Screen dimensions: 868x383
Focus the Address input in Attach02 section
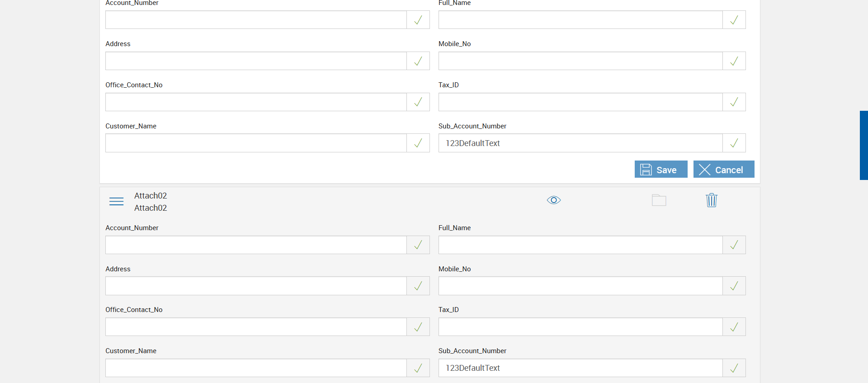[255, 286]
